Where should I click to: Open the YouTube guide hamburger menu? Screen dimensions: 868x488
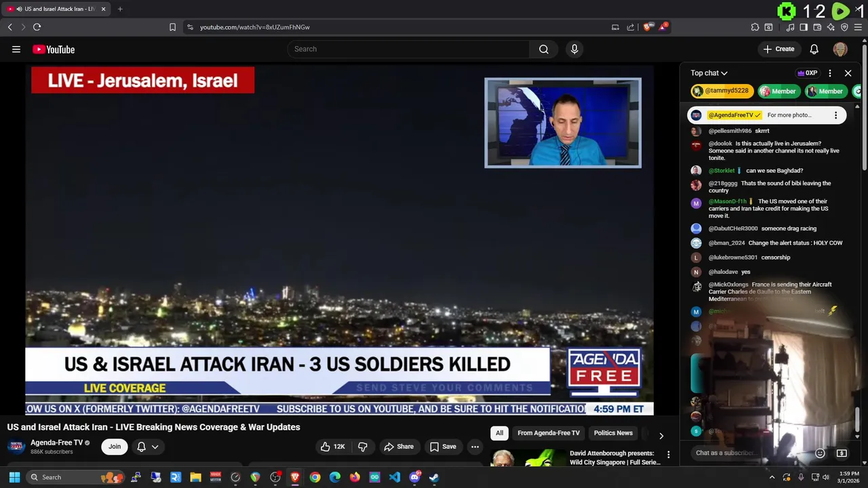(x=16, y=49)
